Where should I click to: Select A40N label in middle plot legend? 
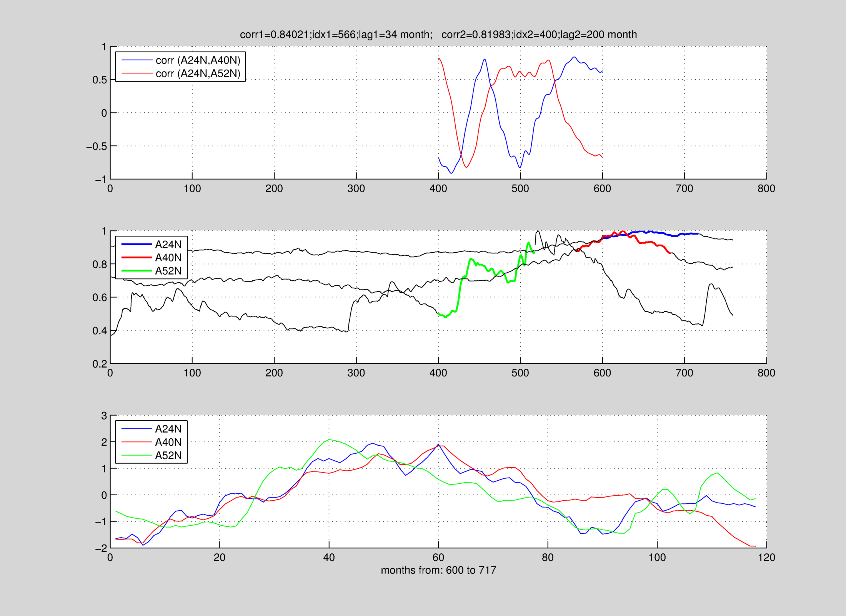pos(168,258)
